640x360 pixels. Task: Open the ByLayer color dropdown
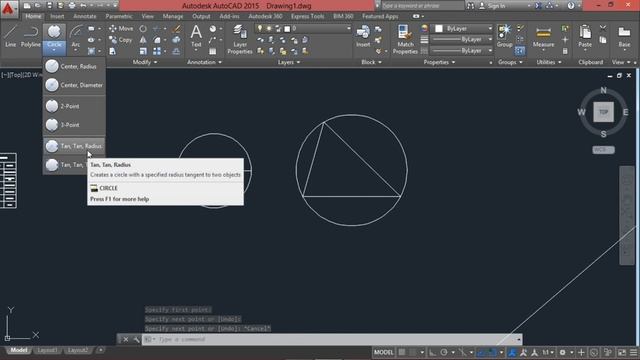coord(490,29)
